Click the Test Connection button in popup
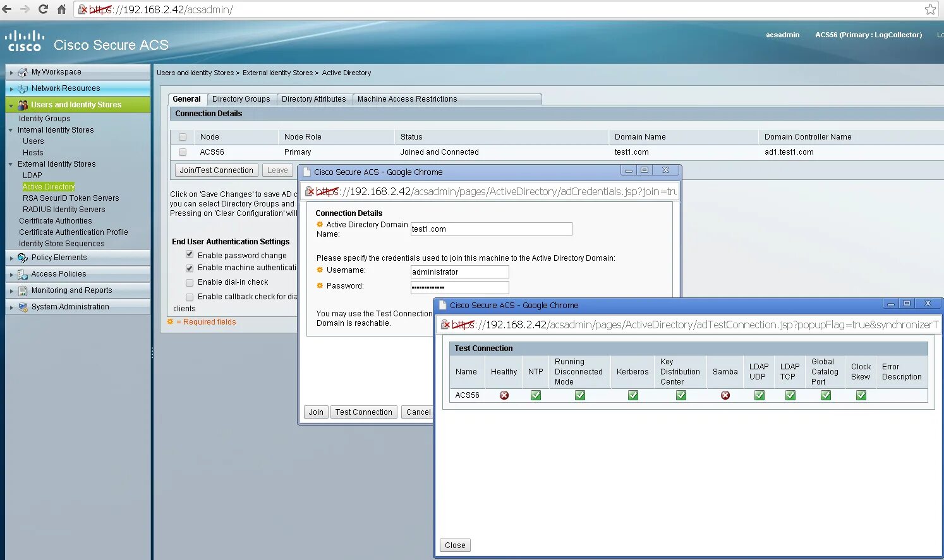The width and height of the screenshot is (944, 560). click(364, 412)
